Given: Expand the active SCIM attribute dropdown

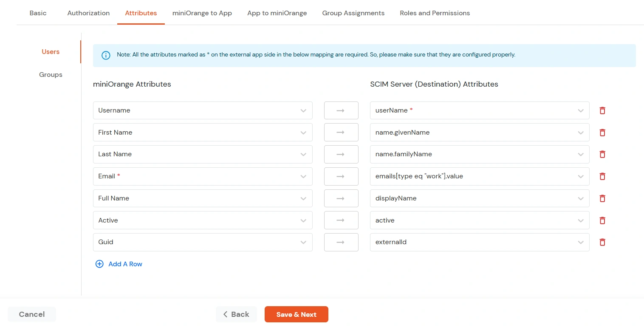Looking at the screenshot, I should pyautogui.click(x=581, y=220).
